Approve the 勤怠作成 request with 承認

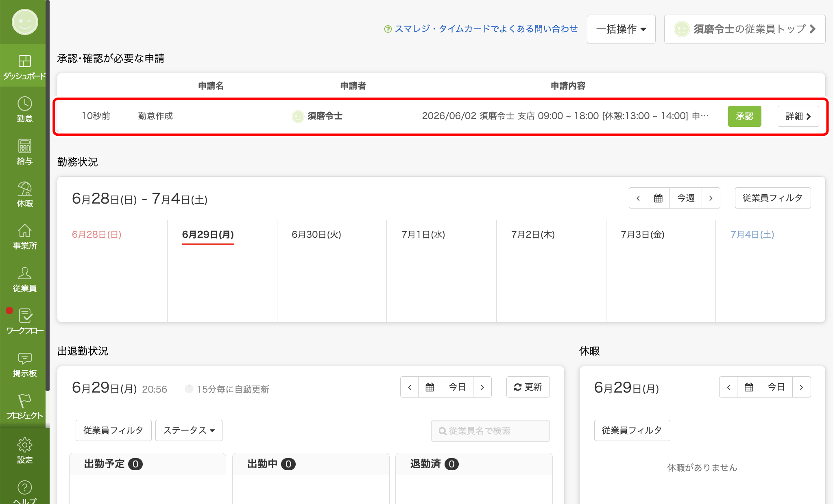click(x=744, y=116)
